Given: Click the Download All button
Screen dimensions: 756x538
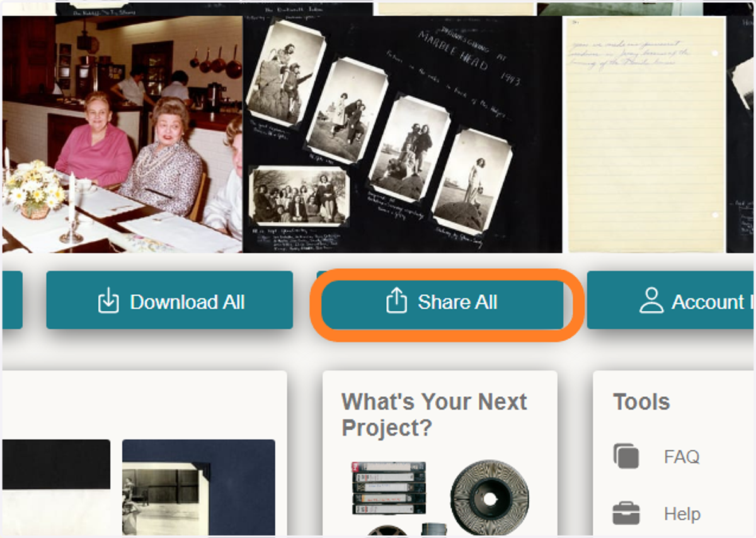Looking at the screenshot, I should [x=169, y=300].
